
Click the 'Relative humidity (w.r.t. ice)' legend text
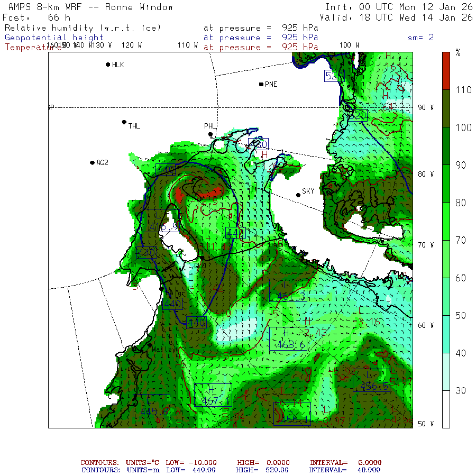(x=83, y=28)
